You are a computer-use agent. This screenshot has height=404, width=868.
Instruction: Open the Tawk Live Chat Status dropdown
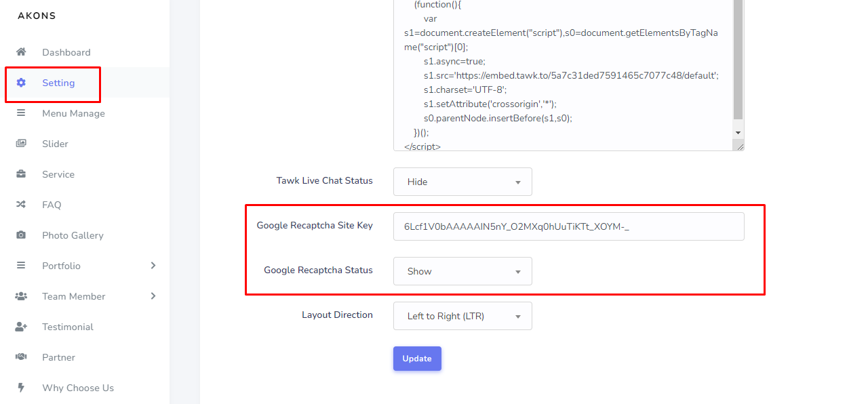462,182
